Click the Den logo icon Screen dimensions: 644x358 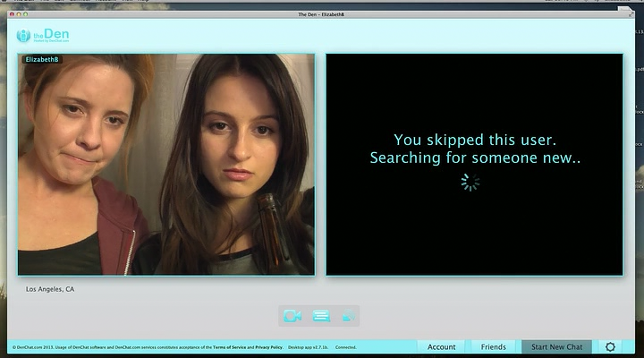coord(24,36)
